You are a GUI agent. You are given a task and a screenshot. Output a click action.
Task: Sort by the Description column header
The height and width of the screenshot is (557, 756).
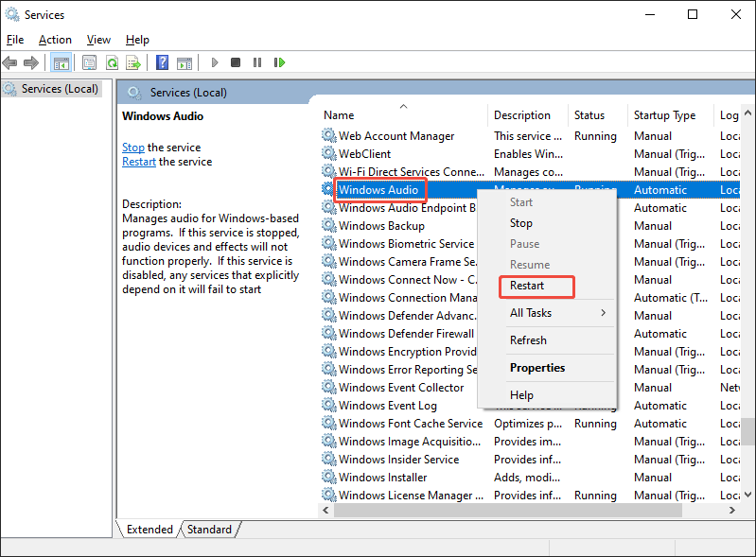coord(527,115)
